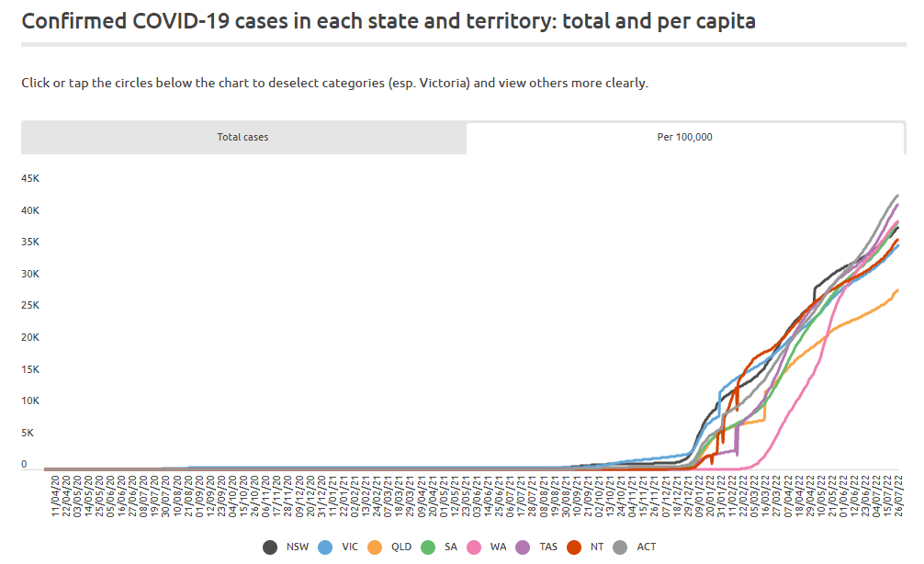Click the 0 y-axis label
This screenshot has height=564, width=924.
[24, 465]
